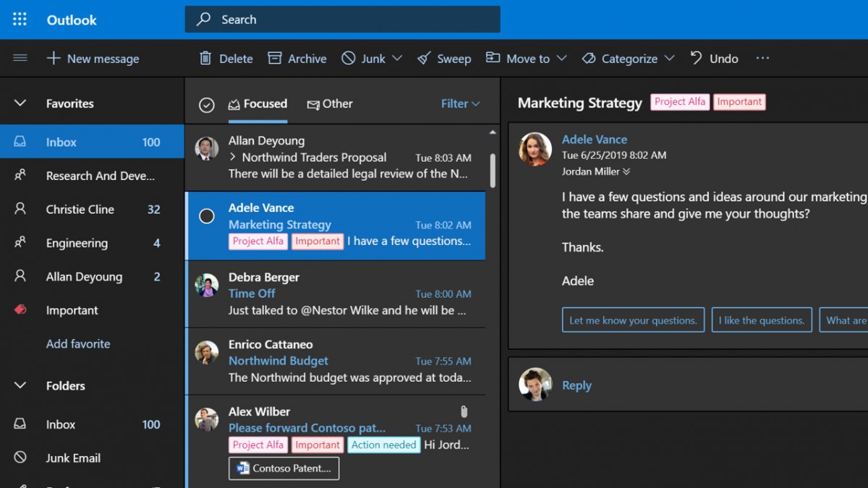Switch to the Other tab
The width and height of the screenshot is (868, 488).
(330, 104)
